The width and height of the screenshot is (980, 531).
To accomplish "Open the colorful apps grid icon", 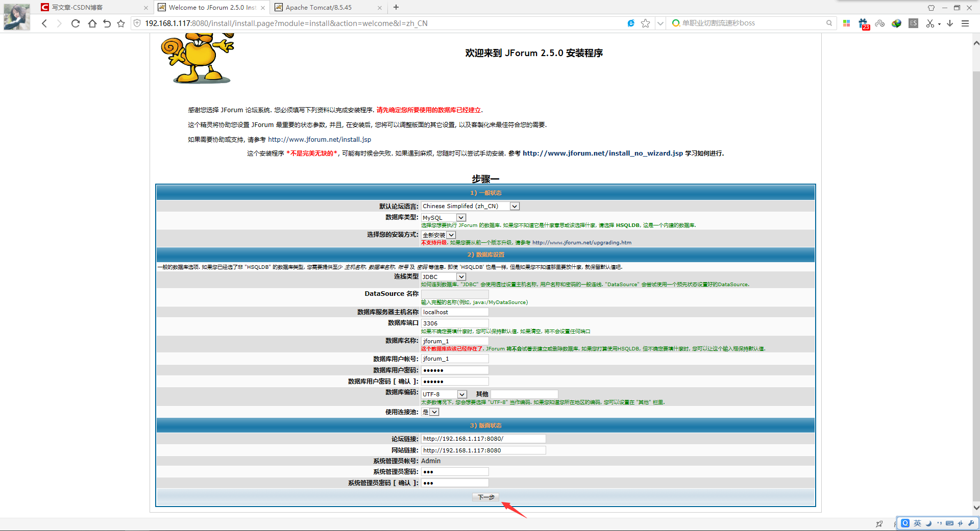I will pos(847,23).
